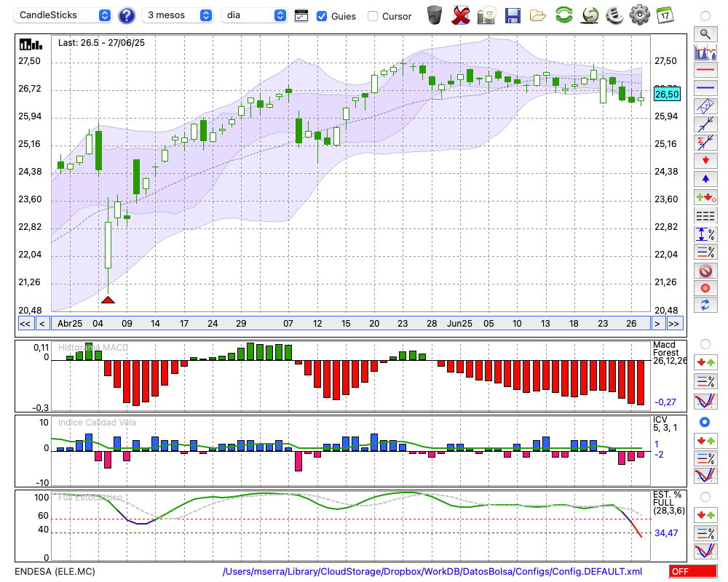Save with the blue floppy disk icon
This screenshot has width=728, height=582.
513,16
